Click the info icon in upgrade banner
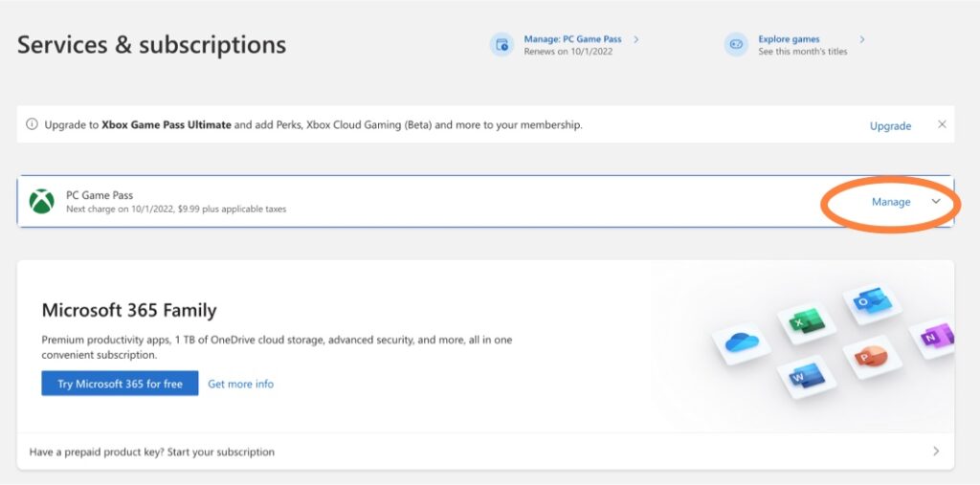The image size is (980, 485). (32, 124)
